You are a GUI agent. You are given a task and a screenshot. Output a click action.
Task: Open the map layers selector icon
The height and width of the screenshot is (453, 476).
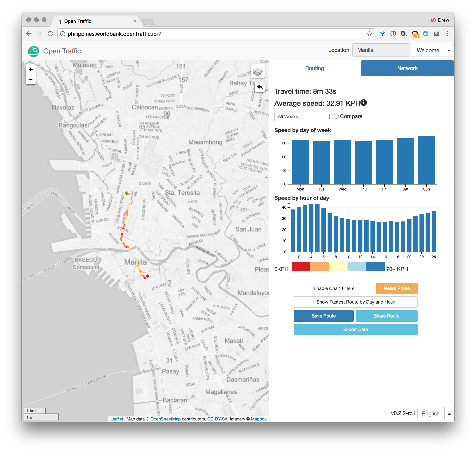pyautogui.click(x=258, y=71)
